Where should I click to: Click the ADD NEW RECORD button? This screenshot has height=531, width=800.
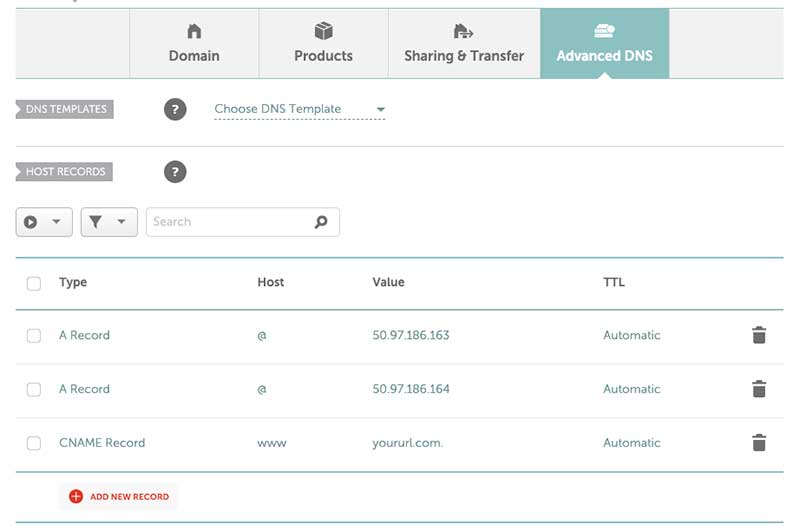(118, 496)
